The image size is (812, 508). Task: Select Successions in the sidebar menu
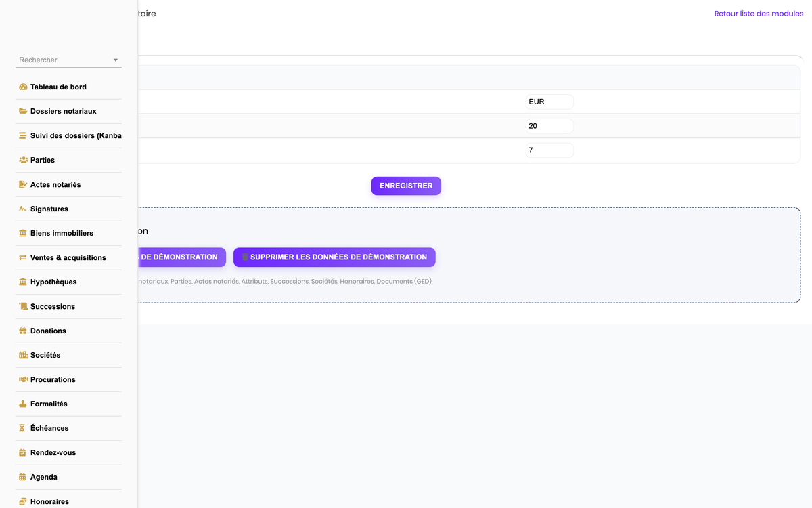(69, 306)
